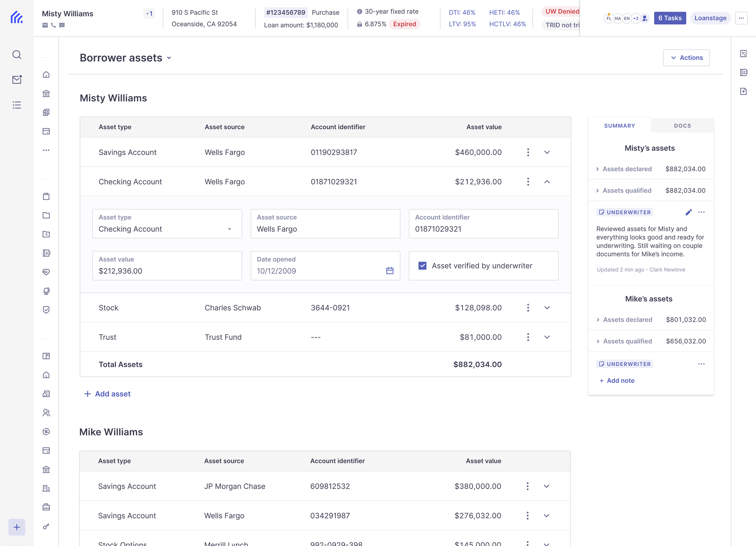Open the mail inbox icon

pos(16,80)
